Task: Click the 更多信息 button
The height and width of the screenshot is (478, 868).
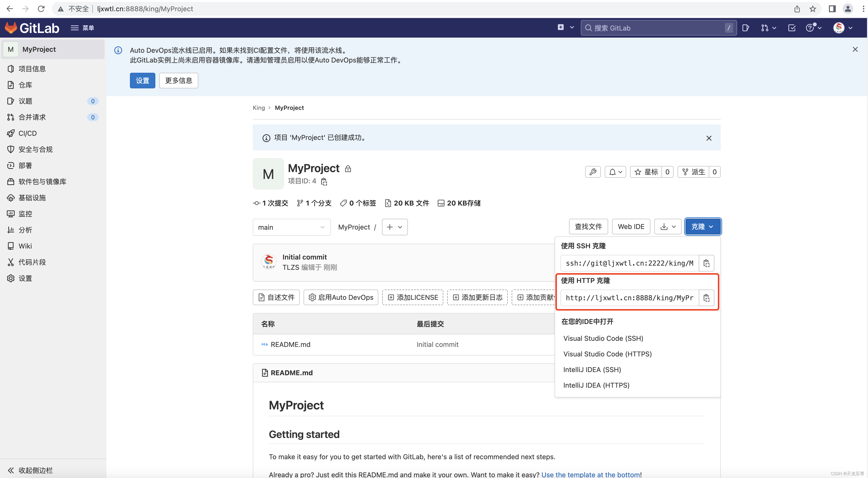Action: (179, 81)
